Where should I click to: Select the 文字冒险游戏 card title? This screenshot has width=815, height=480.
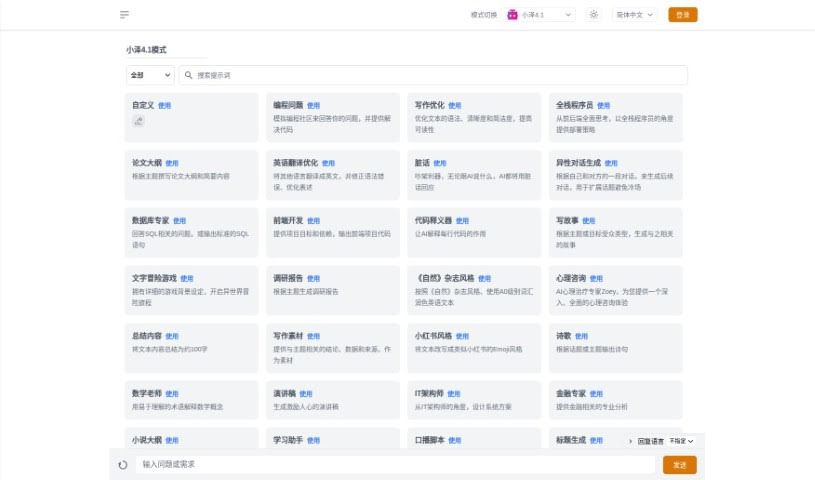coord(154,278)
